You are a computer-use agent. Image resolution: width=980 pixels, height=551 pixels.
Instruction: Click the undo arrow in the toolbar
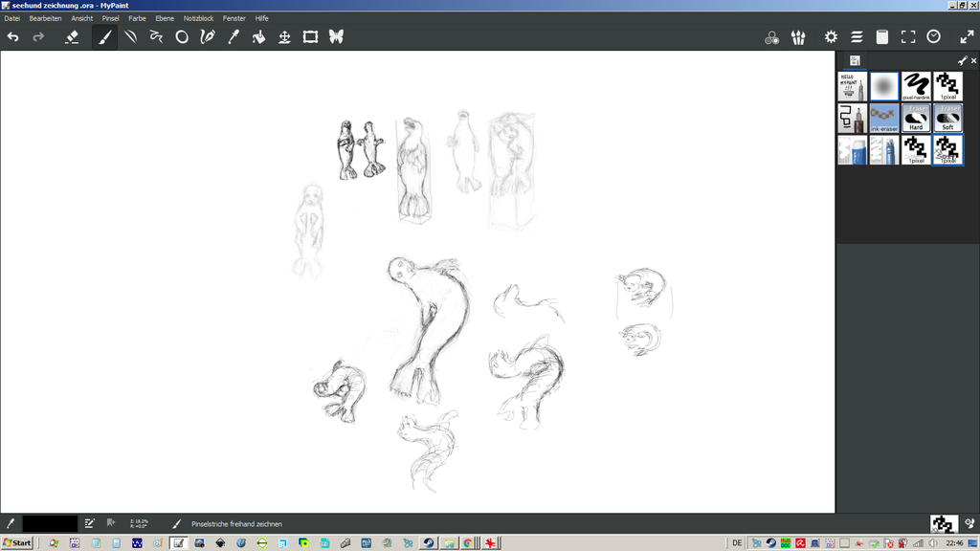[x=13, y=37]
